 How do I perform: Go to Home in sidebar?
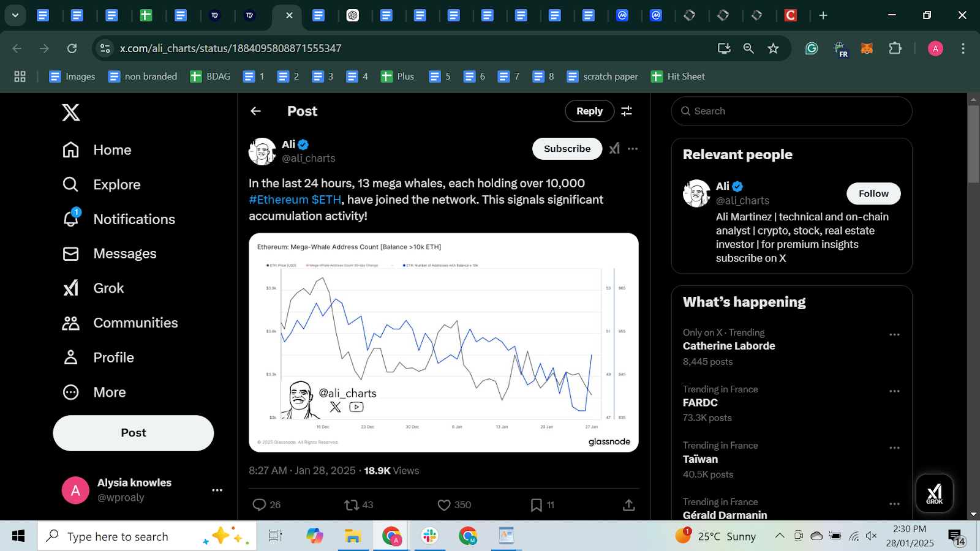tap(97, 150)
